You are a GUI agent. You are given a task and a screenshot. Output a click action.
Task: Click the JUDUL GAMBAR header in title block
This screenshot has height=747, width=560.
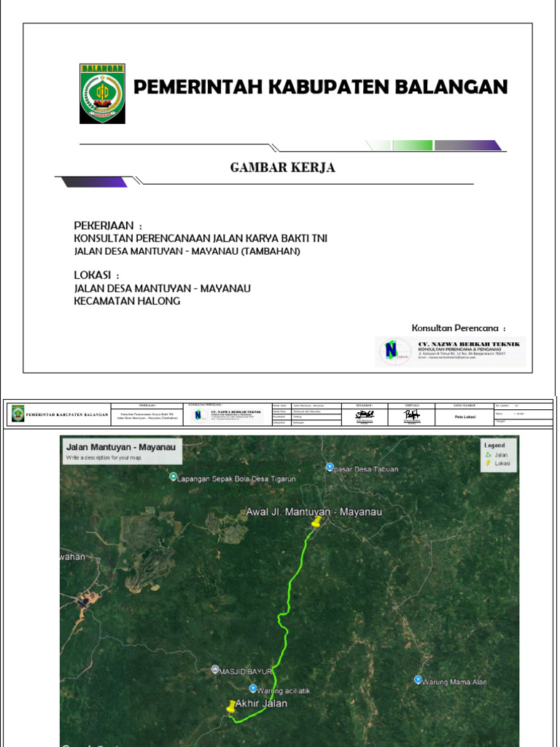tap(464, 406)
